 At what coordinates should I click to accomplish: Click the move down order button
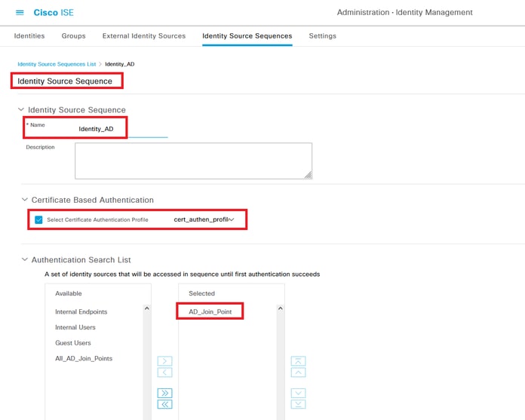tap(298, 393)
